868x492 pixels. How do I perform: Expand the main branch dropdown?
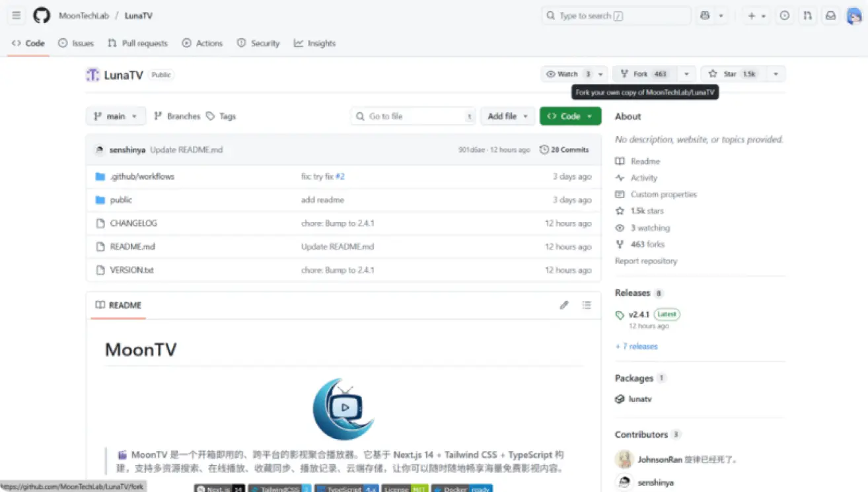point(116,116)
